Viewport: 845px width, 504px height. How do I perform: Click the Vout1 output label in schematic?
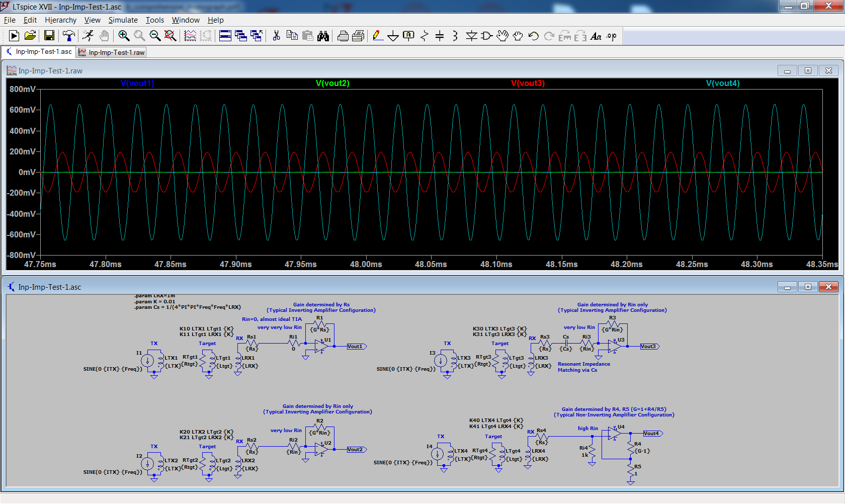coord(357,346)
